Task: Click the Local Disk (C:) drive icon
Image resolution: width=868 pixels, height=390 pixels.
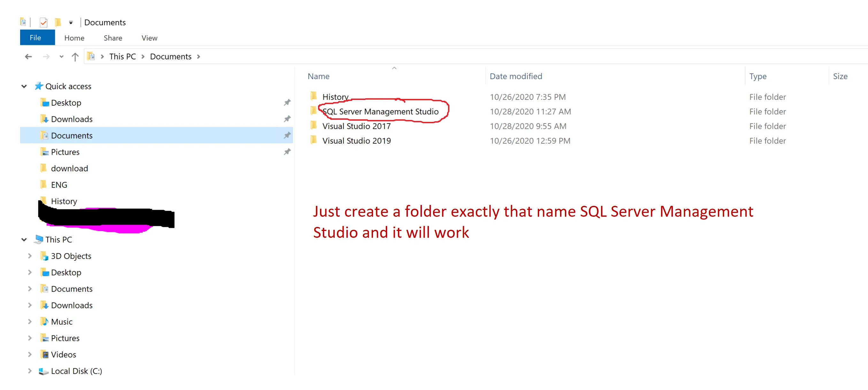Action: tap(43, 371)
